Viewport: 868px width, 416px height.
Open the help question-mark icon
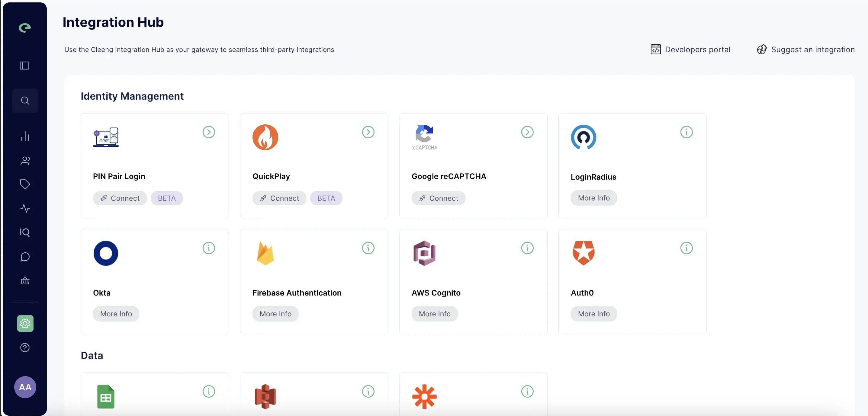25,347
